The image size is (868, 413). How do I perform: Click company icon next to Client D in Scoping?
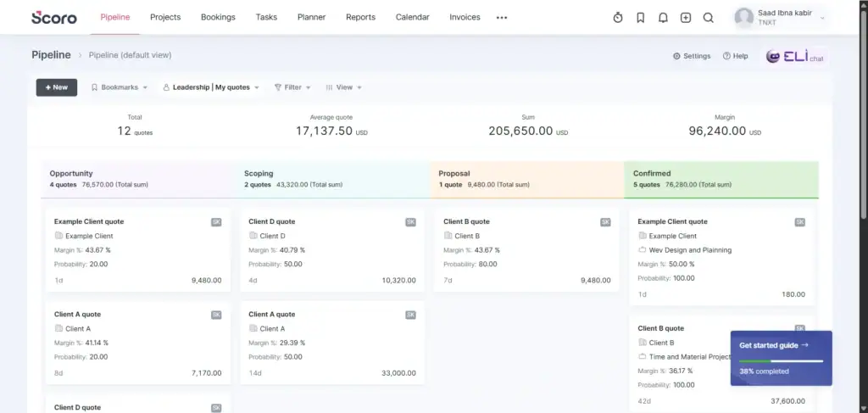tap(253, 236)
